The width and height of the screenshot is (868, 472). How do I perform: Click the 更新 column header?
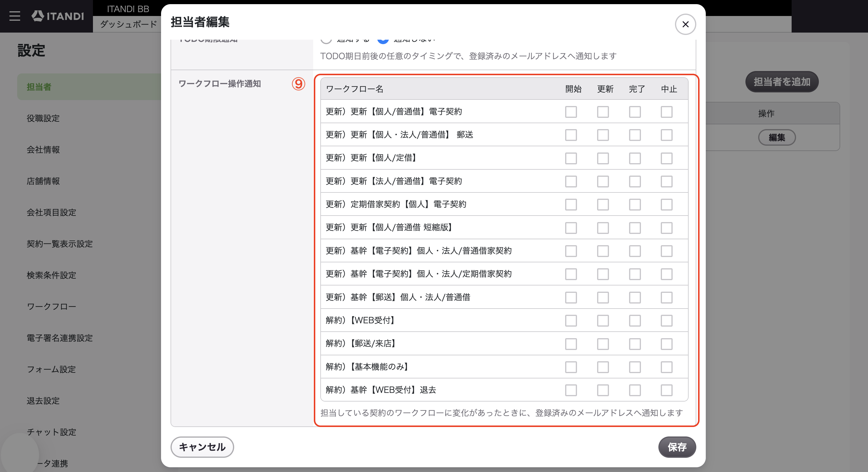pyautogui.click(x=605, y=89)
